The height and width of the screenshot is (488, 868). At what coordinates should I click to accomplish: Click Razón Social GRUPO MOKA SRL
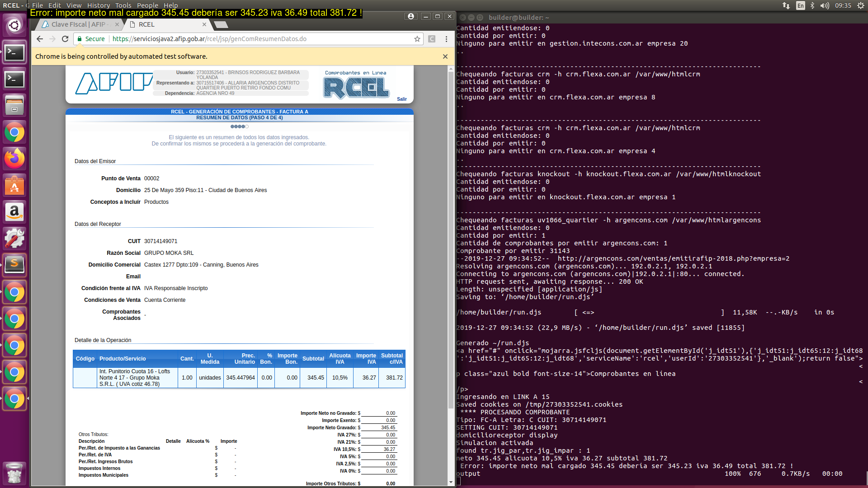[169, 253]
